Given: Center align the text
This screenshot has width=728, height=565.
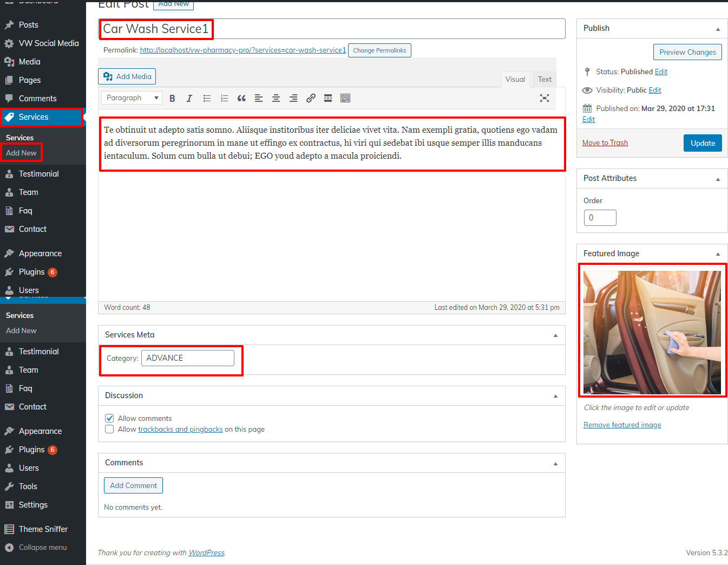Looking at the screenshot, I should tap(276, 98).
